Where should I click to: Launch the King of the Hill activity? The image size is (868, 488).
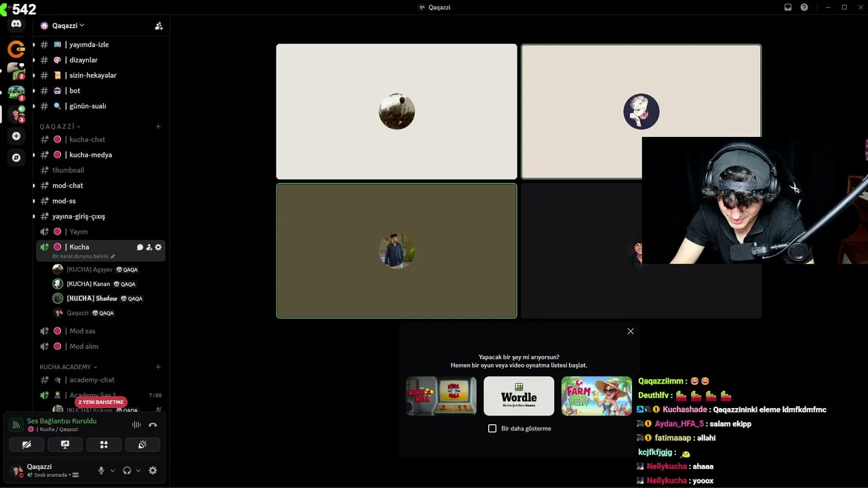click(x=441, y=396)
